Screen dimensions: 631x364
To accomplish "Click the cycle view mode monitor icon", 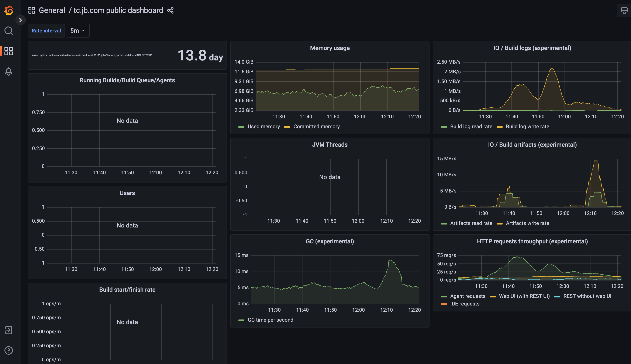I will [624, 11].
